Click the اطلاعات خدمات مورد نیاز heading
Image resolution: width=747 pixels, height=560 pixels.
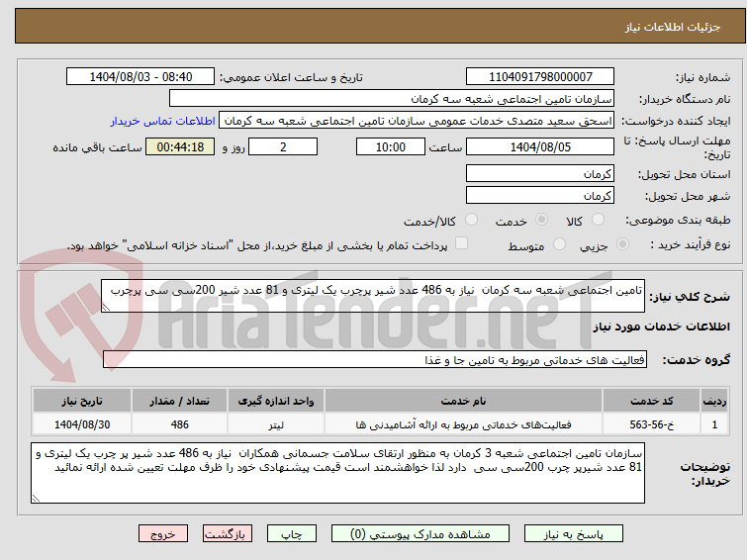pyautogui.click(x=661, y=327)
